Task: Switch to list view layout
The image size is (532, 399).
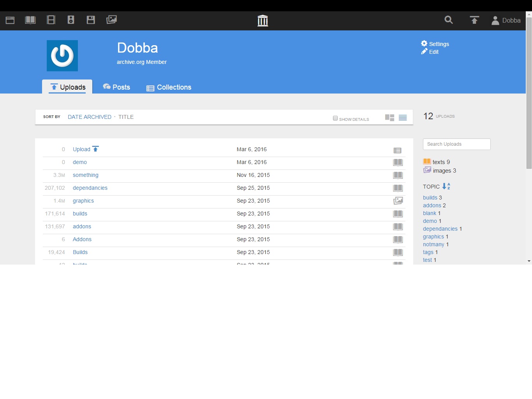Action: 403,118
